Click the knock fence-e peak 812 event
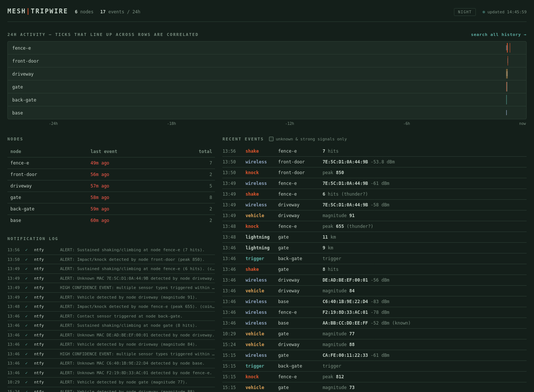This screenshot has width=534, height=392. (x=374, y=377)
